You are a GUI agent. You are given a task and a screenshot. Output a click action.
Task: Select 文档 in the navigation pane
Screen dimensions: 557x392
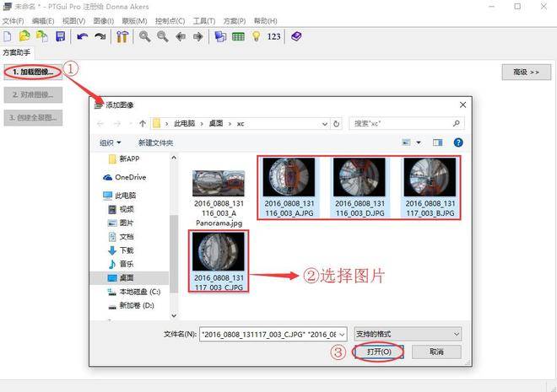click(121, 237)
